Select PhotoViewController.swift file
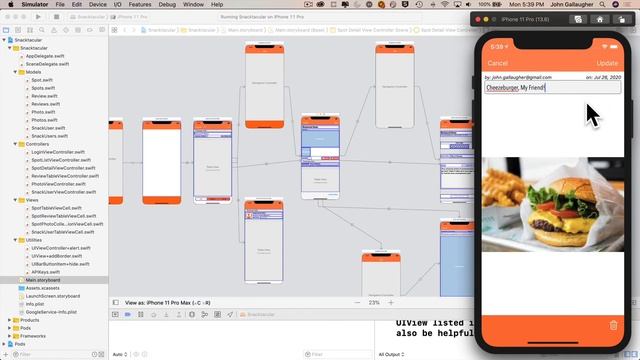Screen dimensions: 640x360 [x=58, y=184]
